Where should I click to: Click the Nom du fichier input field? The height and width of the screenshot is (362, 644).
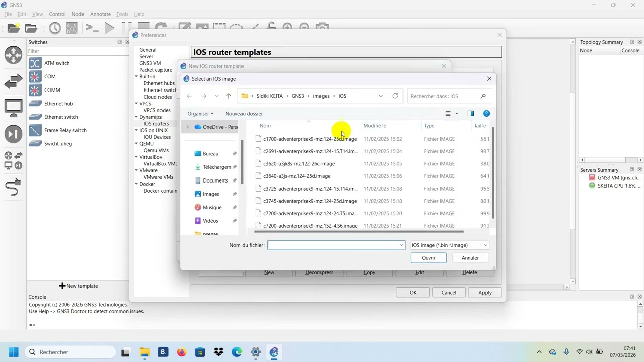click(x=336, y=245)
